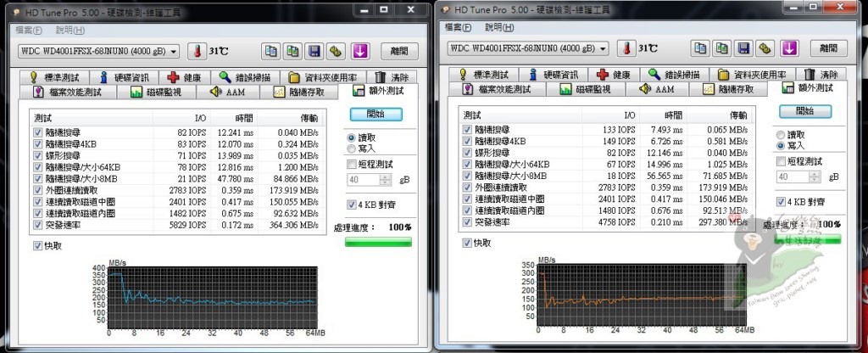The image size is (868, 353).
Task: Open 錯誤掃描 tab in right window
Action: point(675,75)
